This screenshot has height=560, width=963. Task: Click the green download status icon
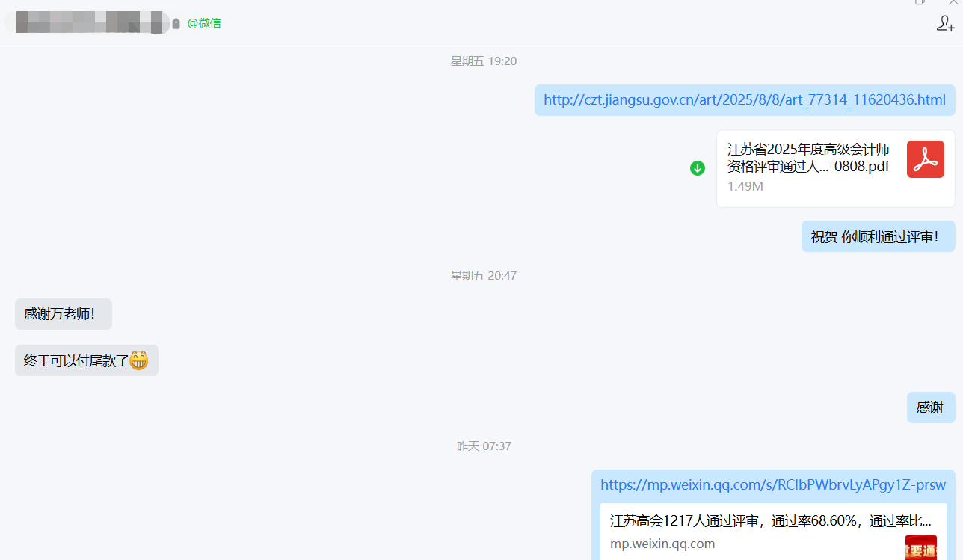point(697,169)
